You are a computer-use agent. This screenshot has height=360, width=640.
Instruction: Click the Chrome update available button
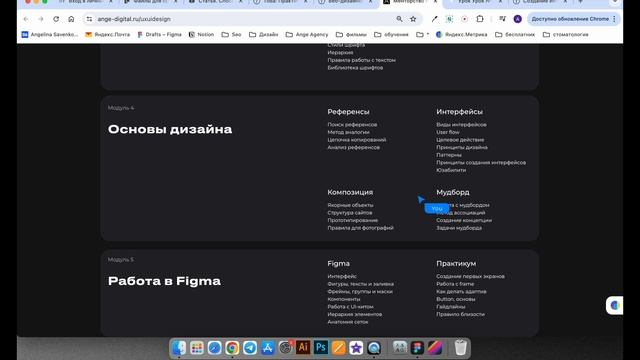pyautogui.click(x=573, y=19)
